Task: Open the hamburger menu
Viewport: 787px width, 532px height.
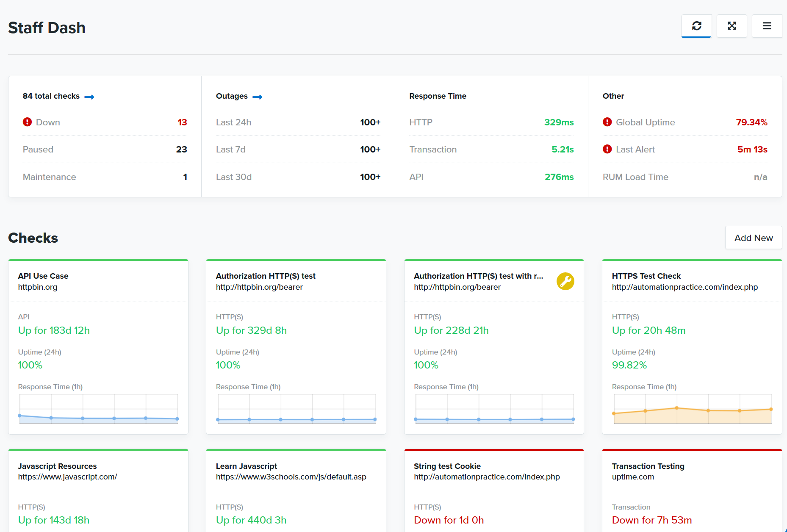Action: click(x=767, y=26)
